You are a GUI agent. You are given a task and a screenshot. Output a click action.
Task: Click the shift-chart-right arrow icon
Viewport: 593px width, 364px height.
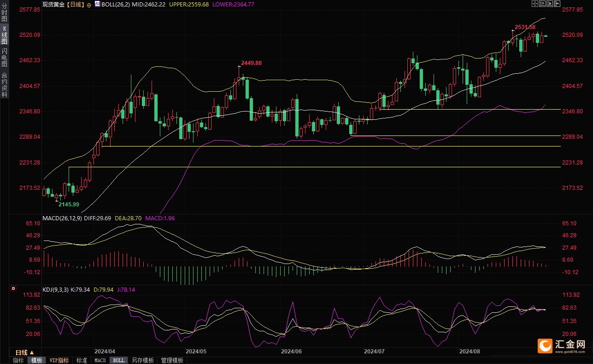[x=557, y=4]
